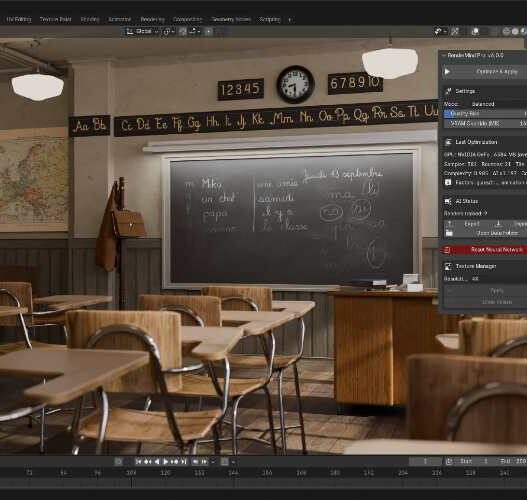Viewport: 527px width, 500px height.
Task: Add a new workspace with the plus icon
Action: [x=290, y=20]
